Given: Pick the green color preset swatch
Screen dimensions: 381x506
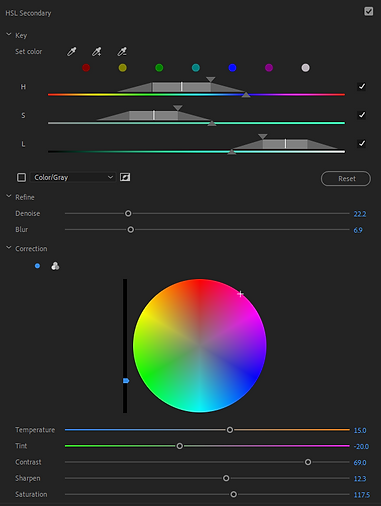Looking at the screenshot, I should [159, 68].
